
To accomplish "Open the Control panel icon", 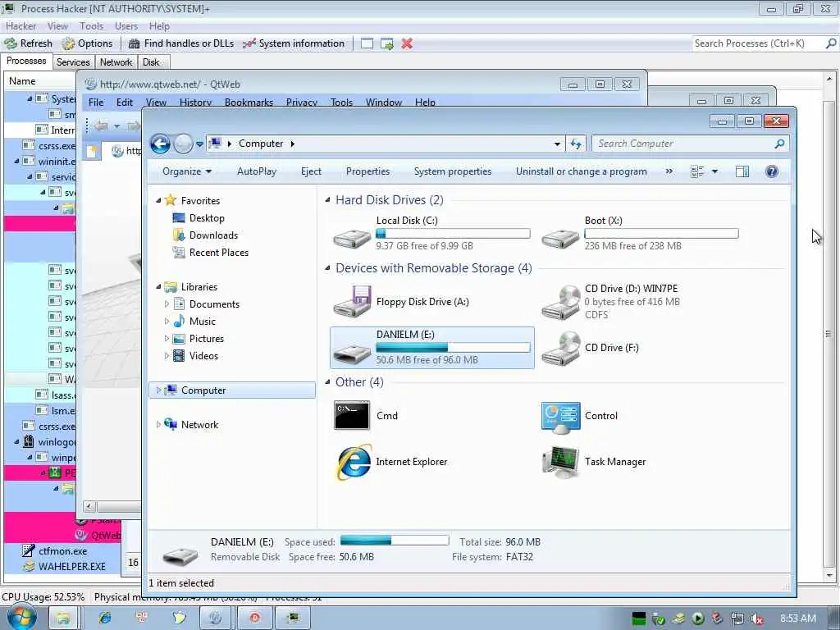I will point(560,416).
